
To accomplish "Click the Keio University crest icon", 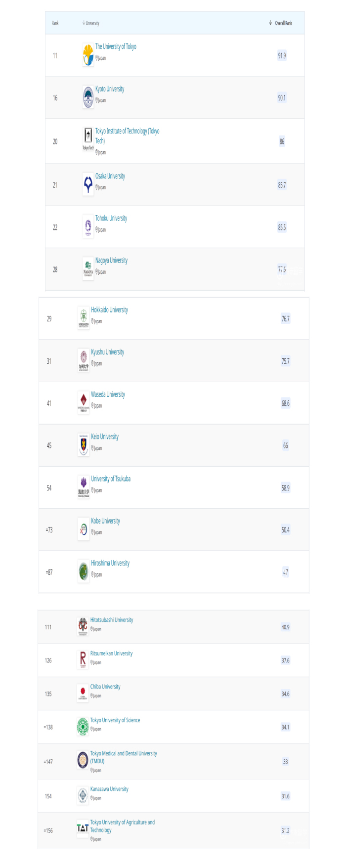I will click(84, 445).
